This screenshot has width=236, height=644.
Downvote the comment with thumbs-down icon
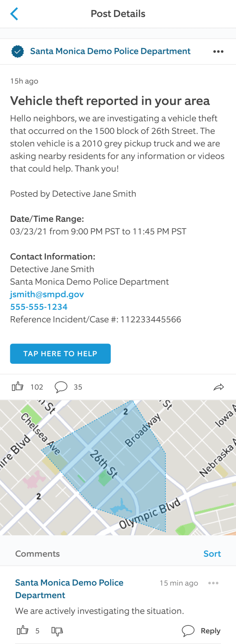tap(57, 631)
